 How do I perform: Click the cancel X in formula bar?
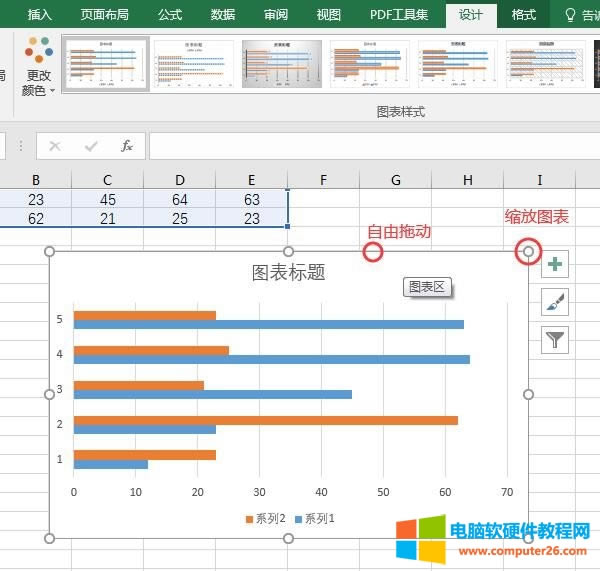click(55, 146)
